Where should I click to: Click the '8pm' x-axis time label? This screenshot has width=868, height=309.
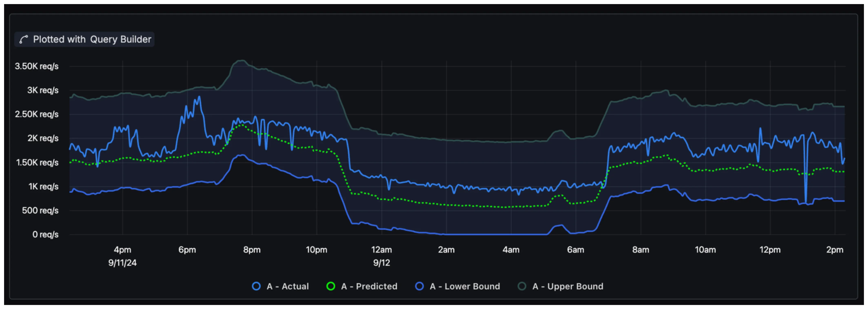[252, 250]
